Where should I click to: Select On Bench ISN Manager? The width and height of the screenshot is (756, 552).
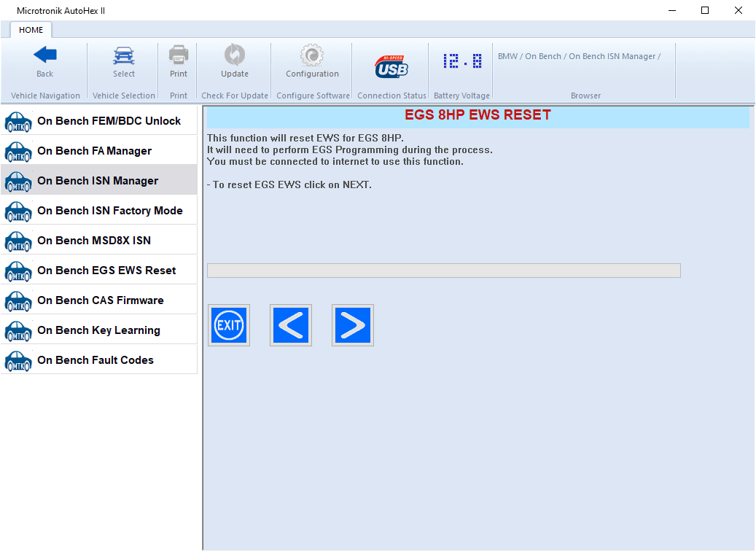[x=99, y=180]
